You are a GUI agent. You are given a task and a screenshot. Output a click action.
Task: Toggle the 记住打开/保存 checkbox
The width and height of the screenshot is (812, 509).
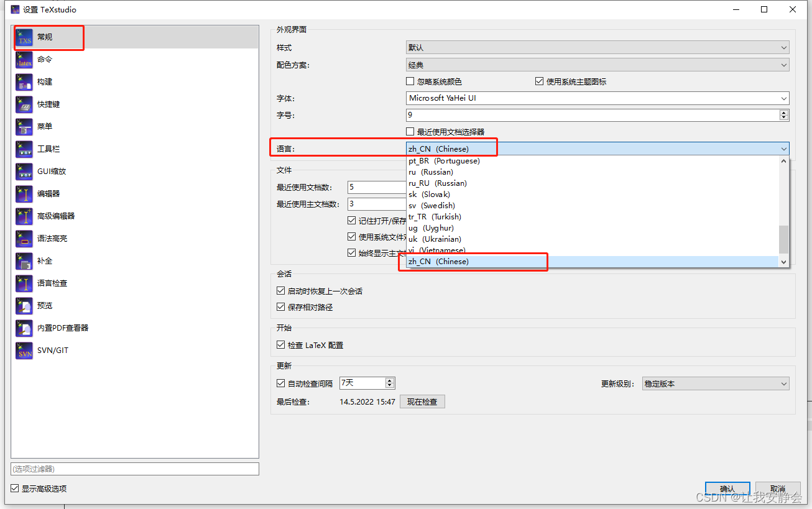(352, 221)
